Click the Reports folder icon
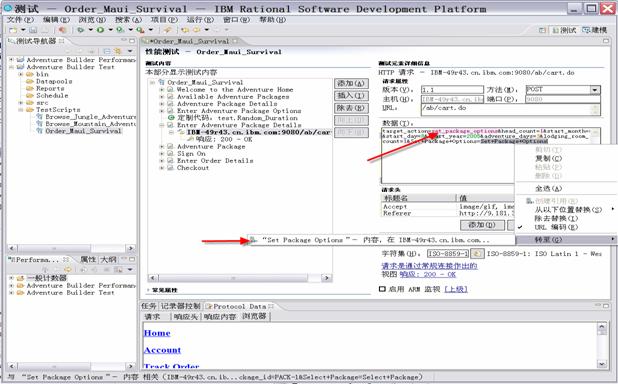Screen dimensions: 618x384 (x=30, y=88)
